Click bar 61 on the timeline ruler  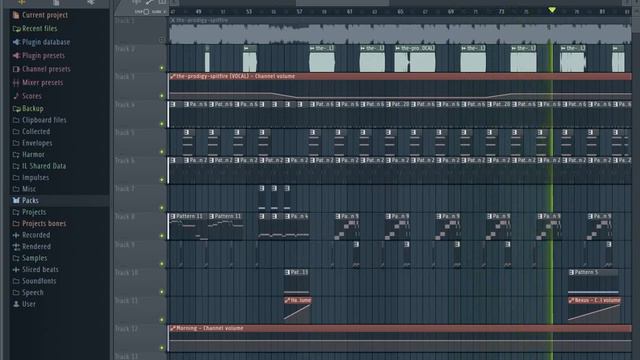tap(350, 12)
